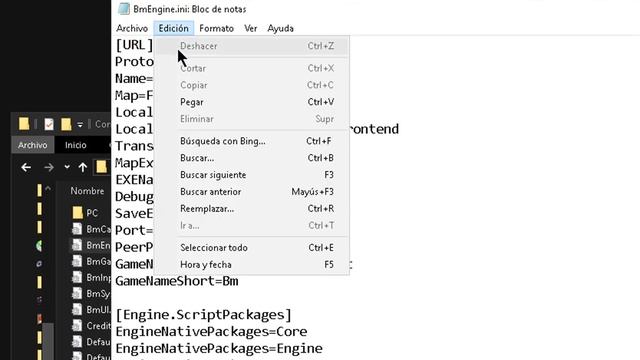Image resolution: width=640 pixels, height=360 pixels.
Task: Click the Eliminar menu entry
Action: click(252, 119)
